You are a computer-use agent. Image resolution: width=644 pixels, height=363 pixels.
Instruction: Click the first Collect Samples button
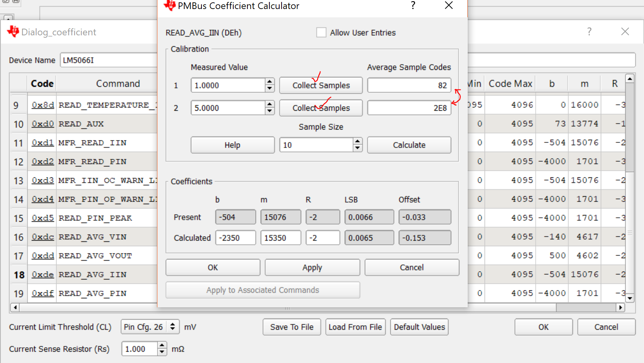click(321, 85)
